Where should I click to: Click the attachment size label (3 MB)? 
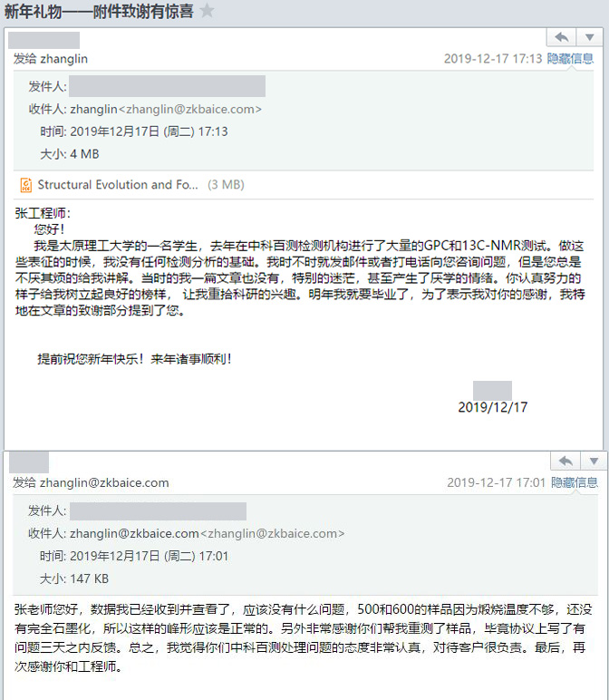[x=226, y=185]
